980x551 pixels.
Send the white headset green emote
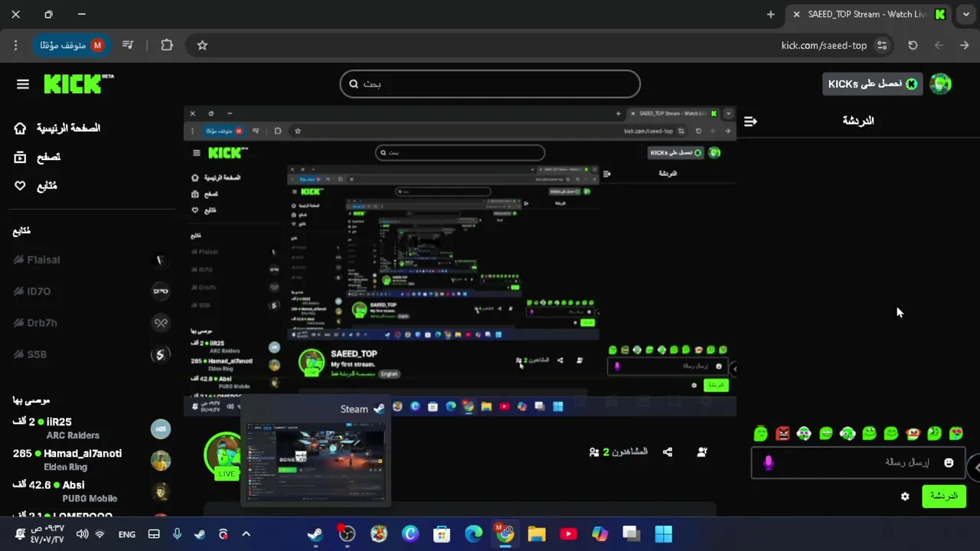click(x=848, y=433)
